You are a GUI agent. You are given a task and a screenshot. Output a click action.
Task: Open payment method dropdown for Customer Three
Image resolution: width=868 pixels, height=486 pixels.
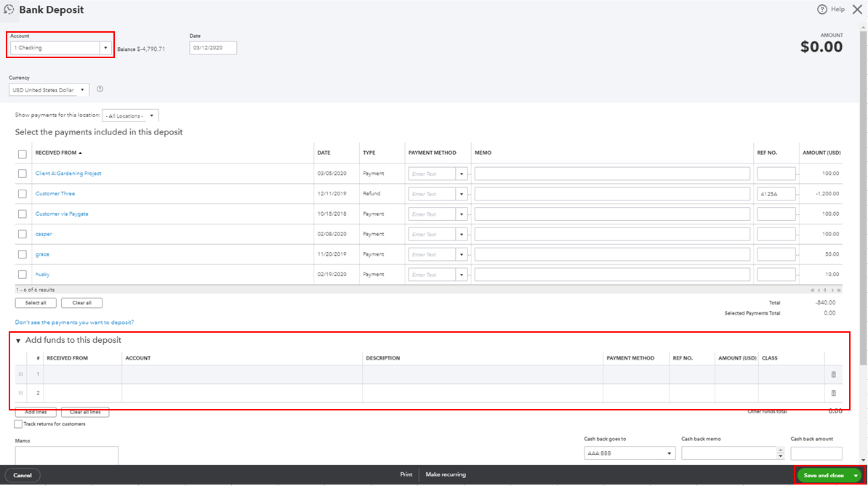462,194
